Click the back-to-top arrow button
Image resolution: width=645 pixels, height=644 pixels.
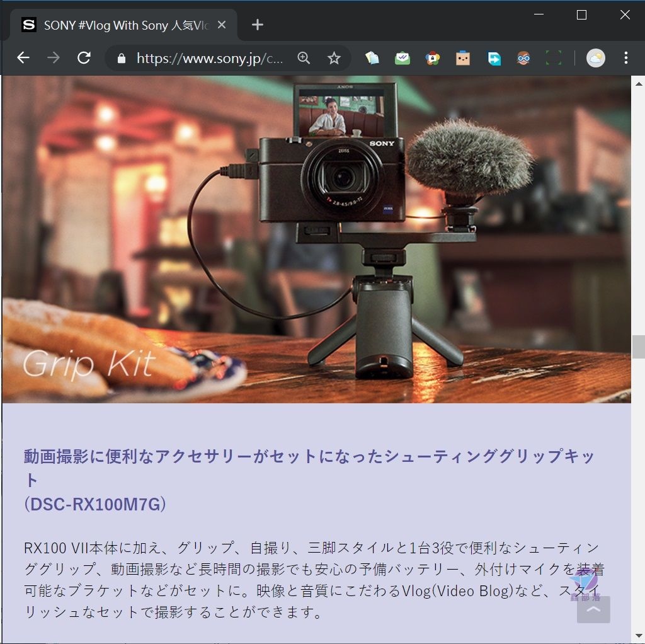(x=593, y=609)
